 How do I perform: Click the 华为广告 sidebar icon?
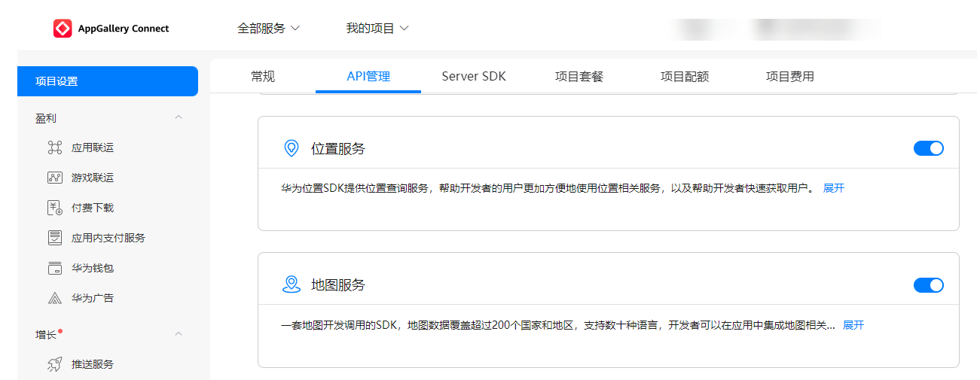pos(55,298)
